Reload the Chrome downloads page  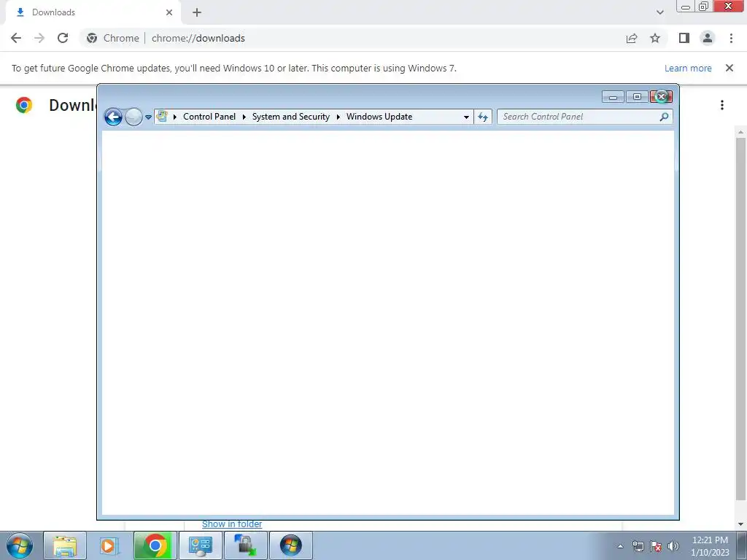click(x=63, y=38)
